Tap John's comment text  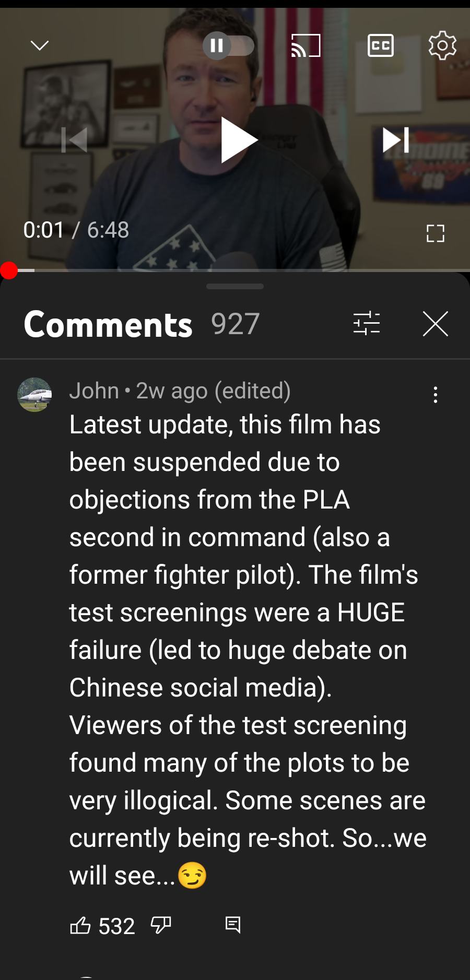pyautogui.click(x=248, y=650)
